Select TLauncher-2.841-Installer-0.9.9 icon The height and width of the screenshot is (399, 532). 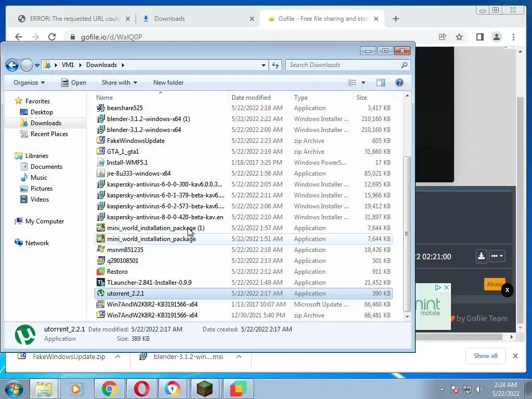[100, 282]
